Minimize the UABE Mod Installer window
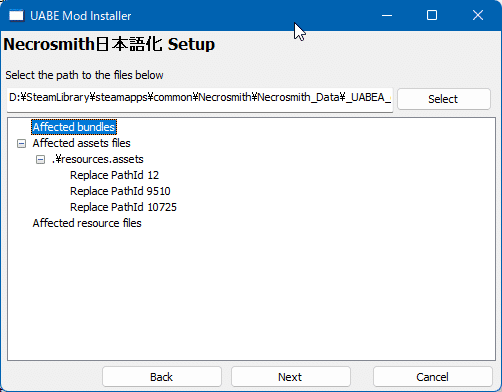The height and width of the screenshot is (392, 502). point(387,15)
